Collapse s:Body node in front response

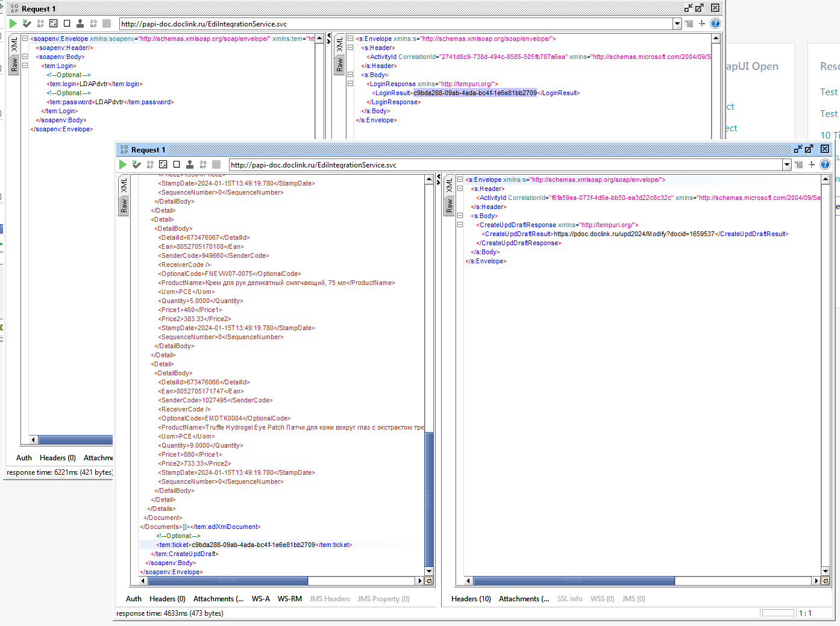click(460, 216)
